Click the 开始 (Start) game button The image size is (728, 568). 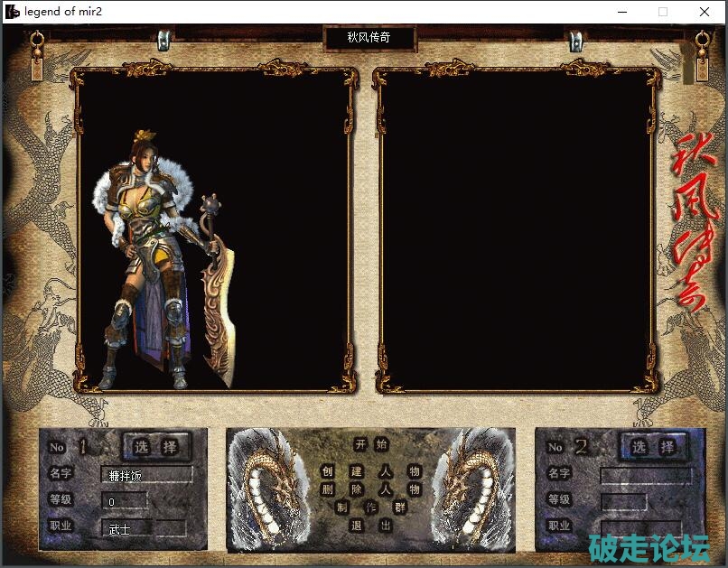[x=370, y=444]
